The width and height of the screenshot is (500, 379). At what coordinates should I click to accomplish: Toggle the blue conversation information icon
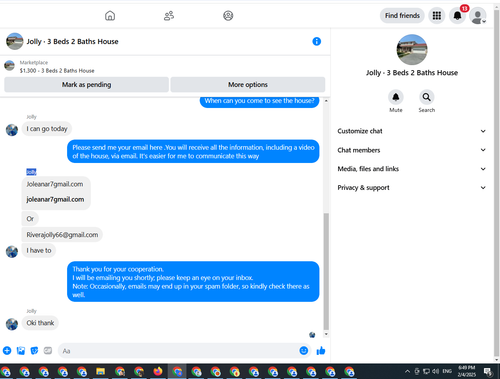pyautogui.click(x=316, y=41)
